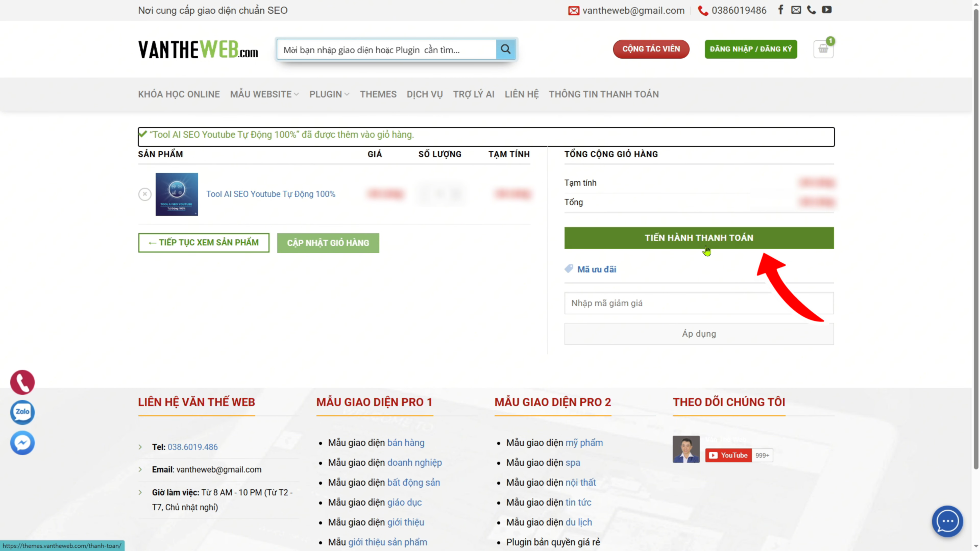Open the THEMES menu item

(378, 94)
